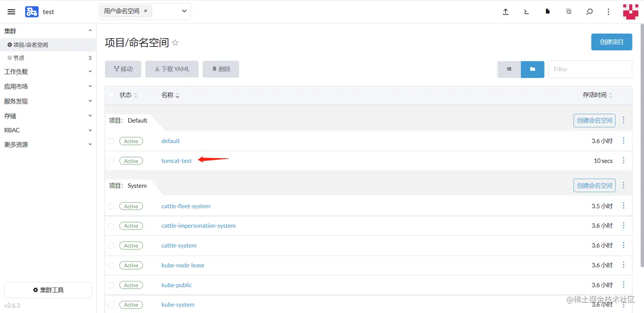Click the Import YAML upload icon
644x313 pixels.
[506, 12]
